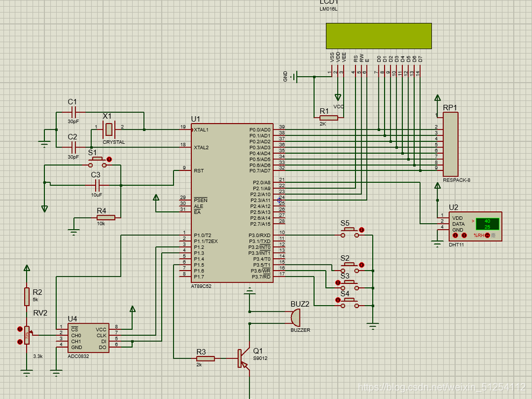Toggle the red latch dot on S4

(338, 300)
